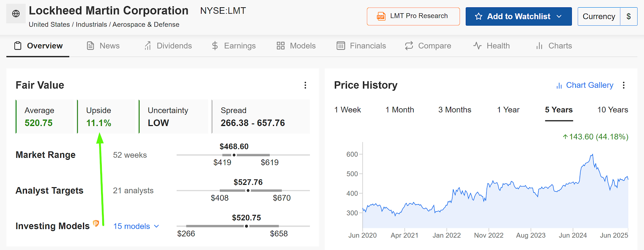This screenshot has height=250, width=644.
Task: Click the 21 analysts text
Action: (x=133, y=190)
